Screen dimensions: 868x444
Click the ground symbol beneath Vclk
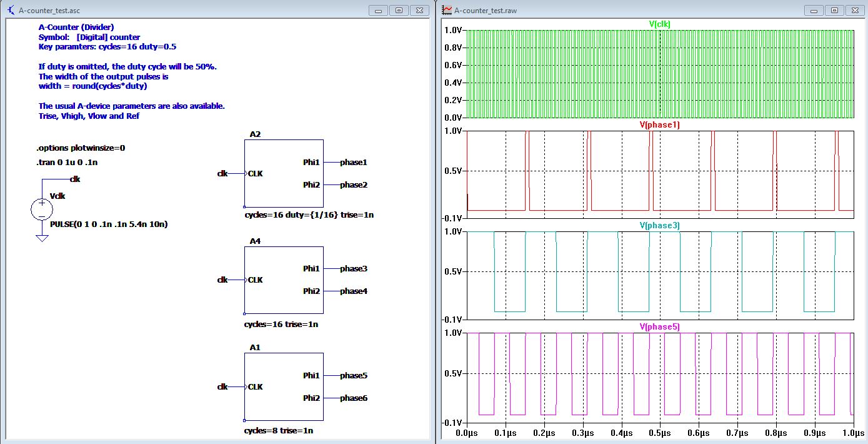pos(41,236)
